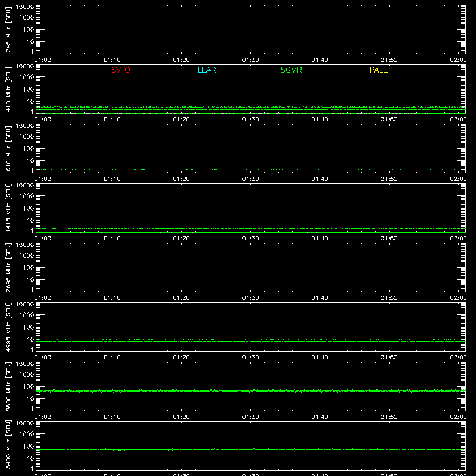Click 01:50 time label below 4995 MHz plot
476x476 pixels.
point(389,358)
